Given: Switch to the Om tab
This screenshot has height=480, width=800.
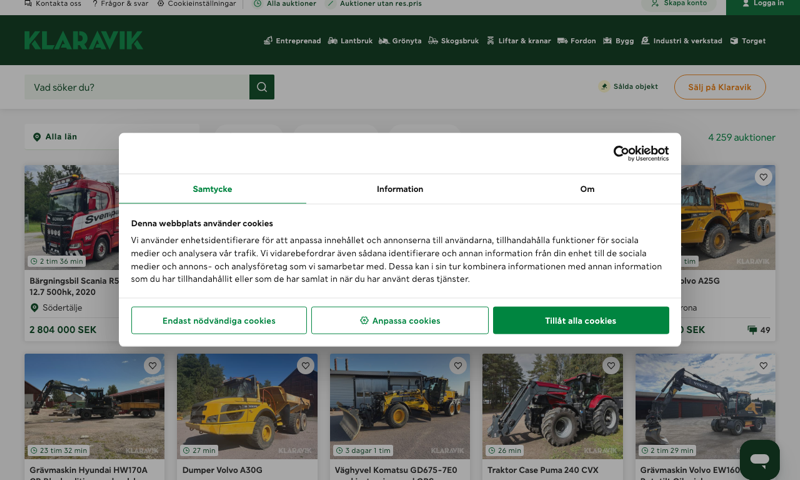Looking at the screenshot, I should (x=587, y=189).
